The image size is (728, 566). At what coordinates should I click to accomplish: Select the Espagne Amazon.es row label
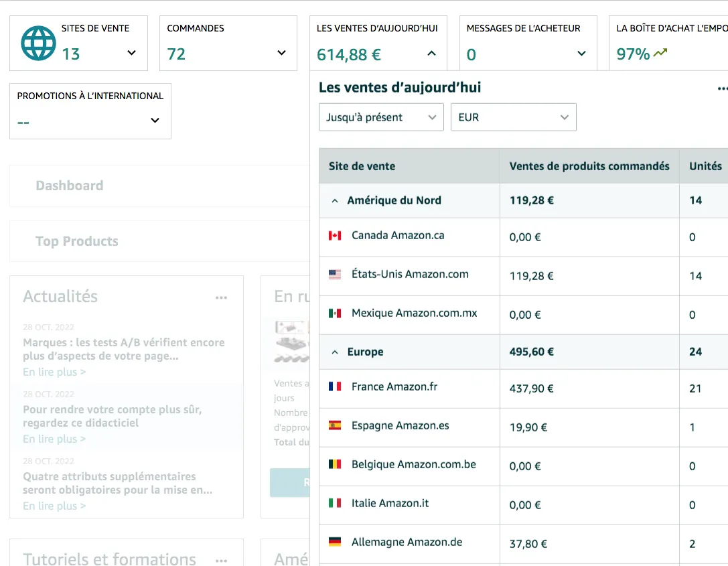(x=401, y=425)
